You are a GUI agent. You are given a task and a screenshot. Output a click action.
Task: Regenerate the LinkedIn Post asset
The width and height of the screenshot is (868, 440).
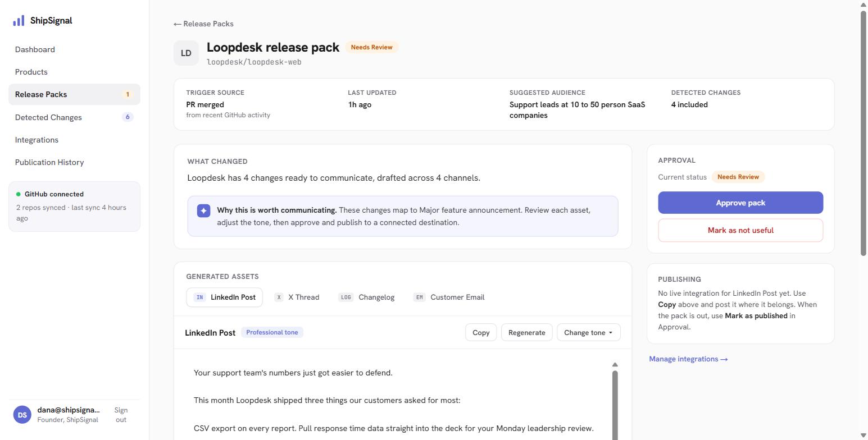tap(526, 332)
